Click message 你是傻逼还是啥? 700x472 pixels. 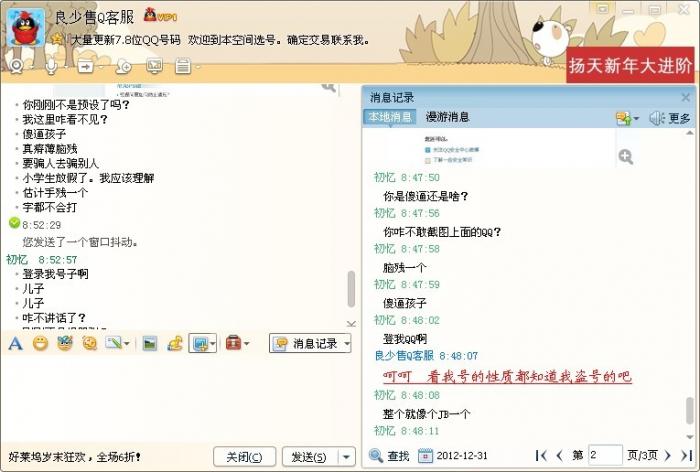point(425,196)
